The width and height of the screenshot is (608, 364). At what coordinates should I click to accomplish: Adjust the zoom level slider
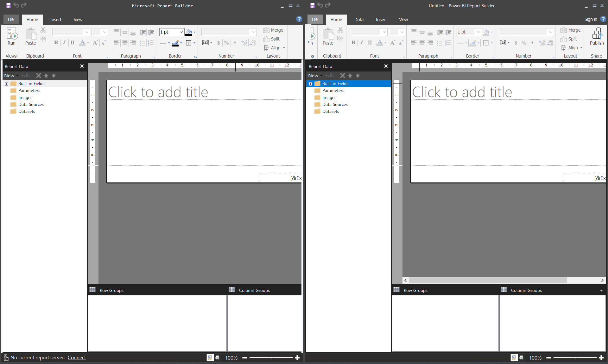coord(271,358)
